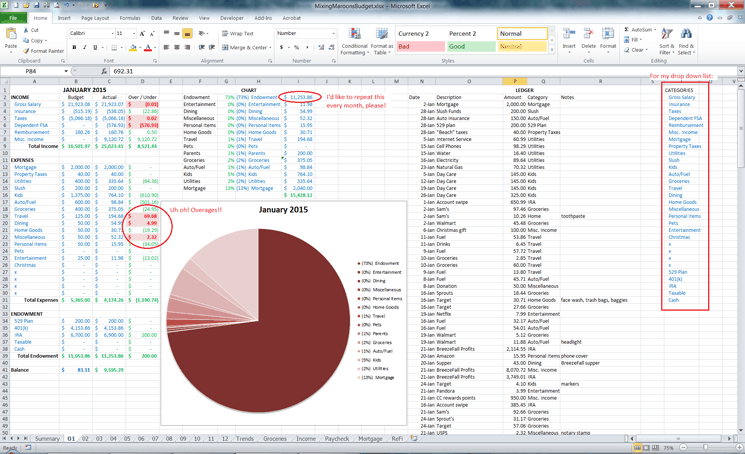
Task: Expand the Name Box dropdown arrow
Action: 66,71
